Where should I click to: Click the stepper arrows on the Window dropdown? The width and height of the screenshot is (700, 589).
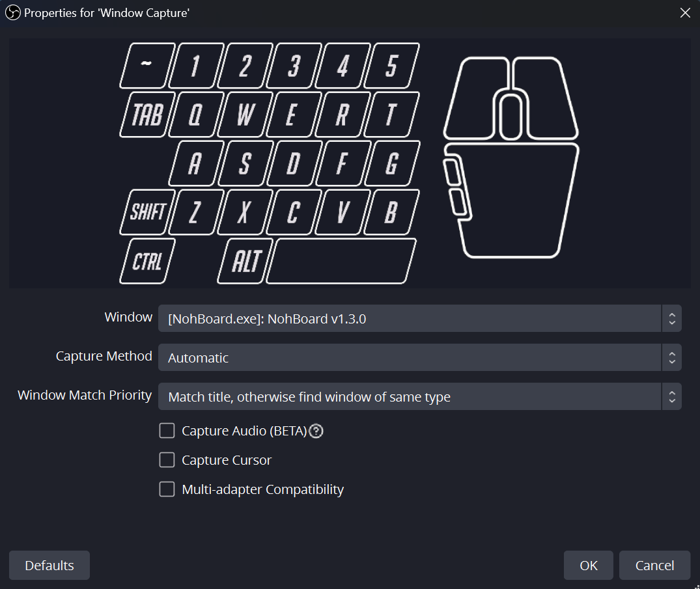[x=672, y=318]
